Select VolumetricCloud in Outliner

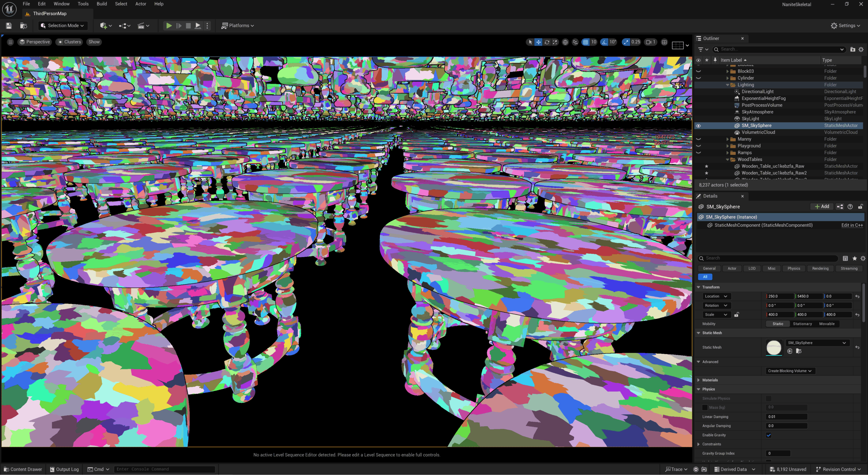point(758,132)
